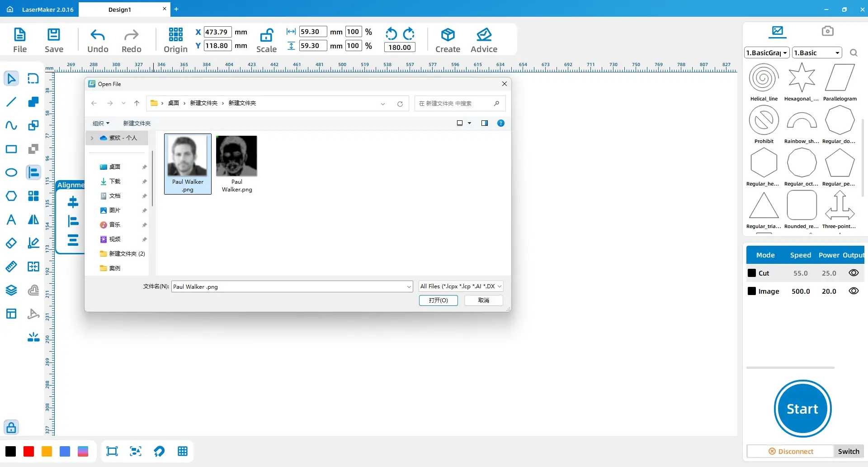
Task: Toggle visibility of the Cut layer
Action: [854, 273]
